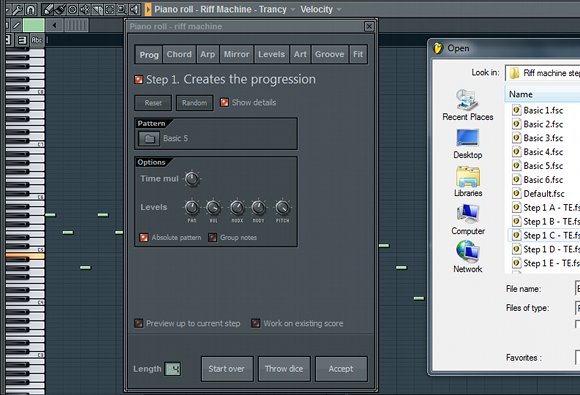Enable Work on existing score
The height and width of the screenshot is (395, 580).
coord(256,324)
